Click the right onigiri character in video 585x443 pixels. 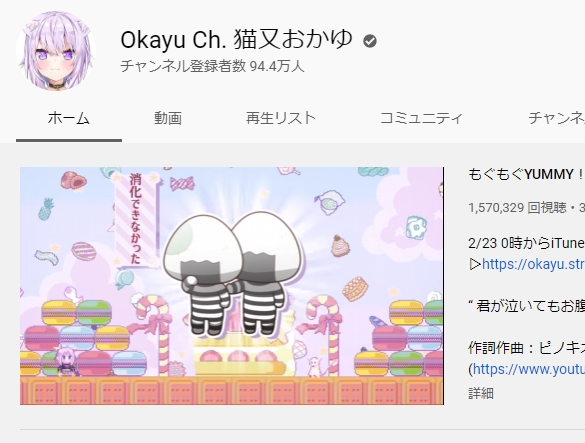[266, 273]
